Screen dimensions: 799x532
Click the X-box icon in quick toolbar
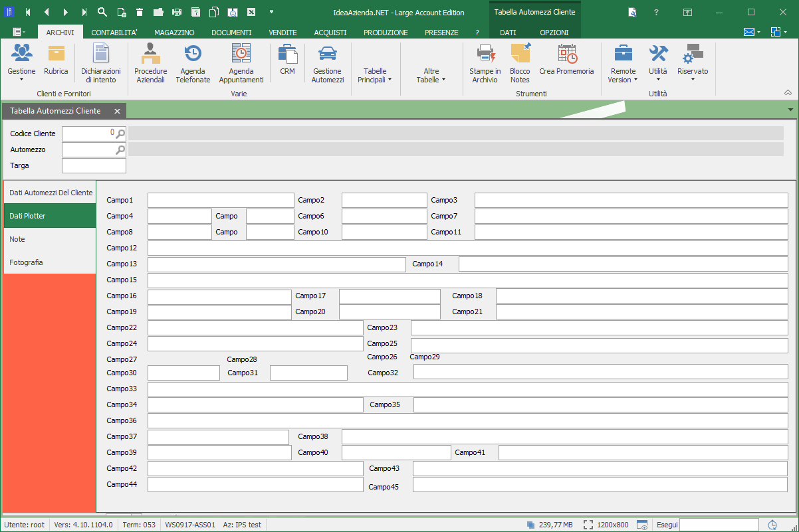tap(251, 12)
